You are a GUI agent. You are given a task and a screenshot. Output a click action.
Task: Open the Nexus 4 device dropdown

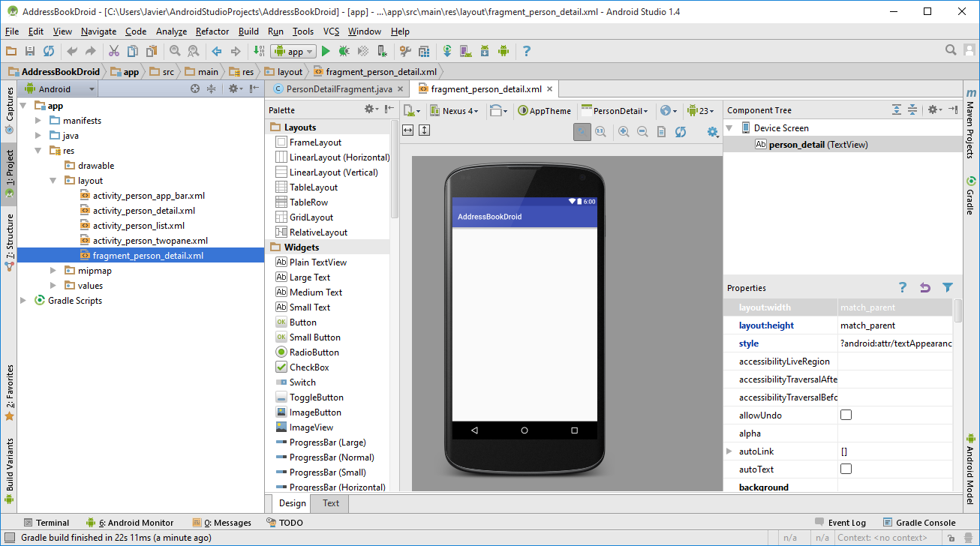coord(454,111)
